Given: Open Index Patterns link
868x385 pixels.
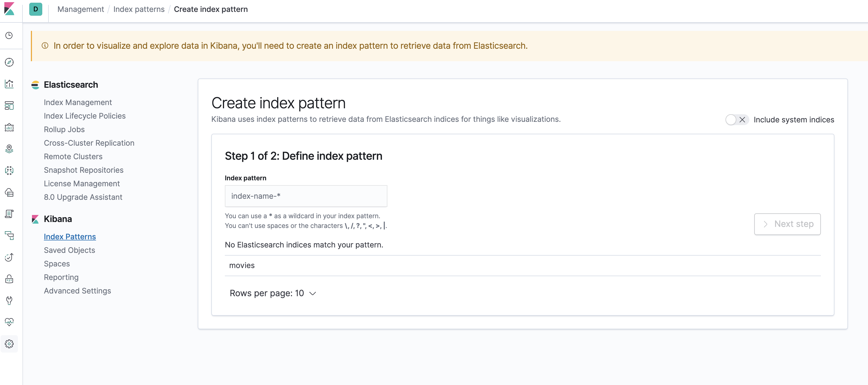Looking at the screenshot, I should 70,237.
